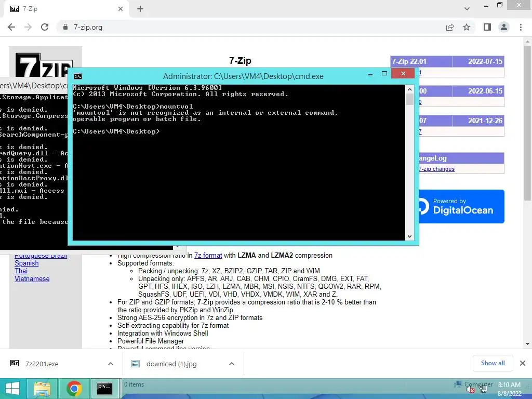Click the 7z installer icon in downloads bar
532x399 pixels.
pyautogui.click(x=15, y=363)
